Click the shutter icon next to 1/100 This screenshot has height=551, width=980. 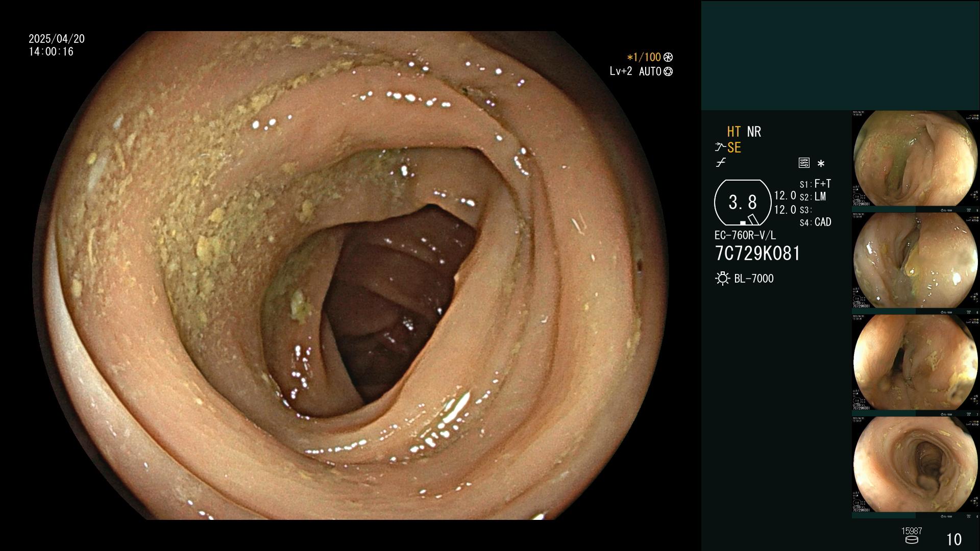click(x=668, y=57)
